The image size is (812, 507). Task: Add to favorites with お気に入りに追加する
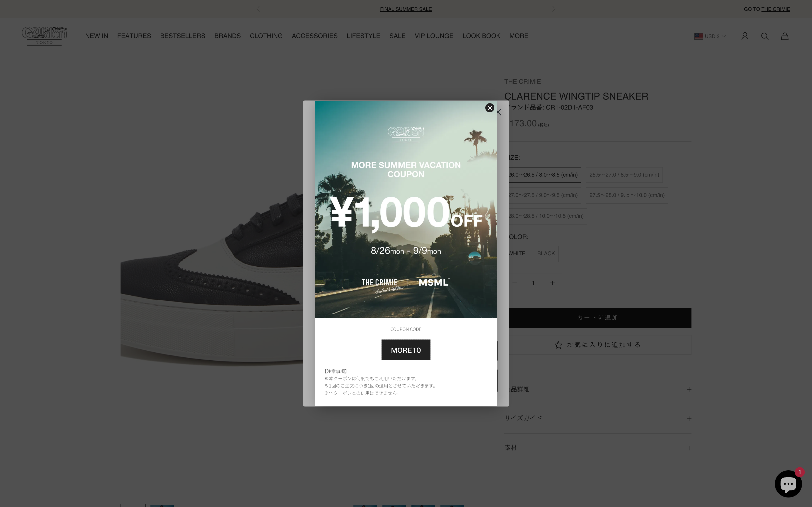tap(598, 345)
